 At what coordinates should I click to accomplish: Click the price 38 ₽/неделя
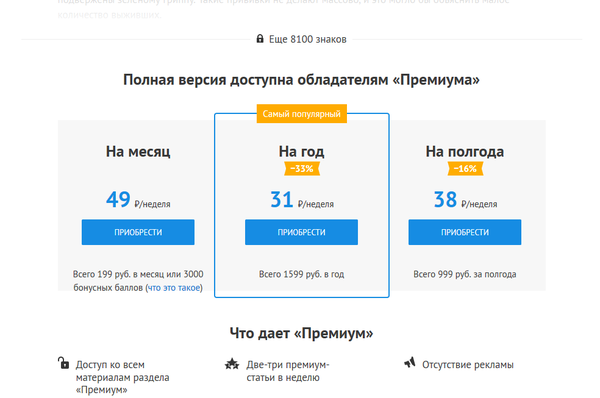[465, 200]
